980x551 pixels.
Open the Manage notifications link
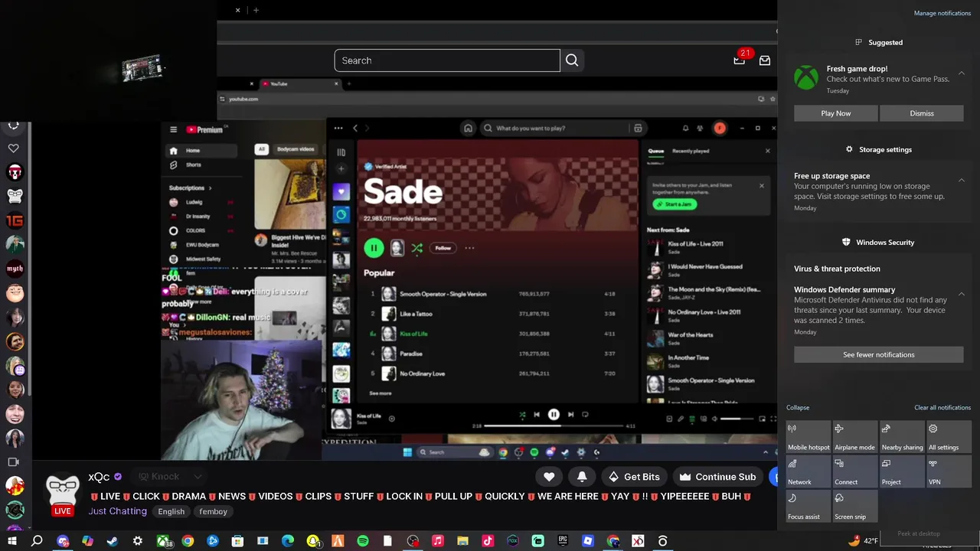(x=942, y=13)
